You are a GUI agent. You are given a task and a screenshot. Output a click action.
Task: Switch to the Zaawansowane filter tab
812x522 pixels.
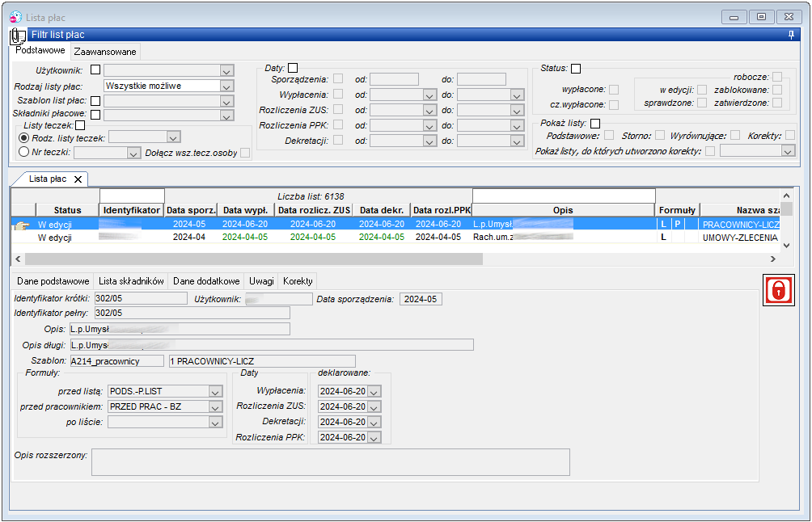click(105, 52)
